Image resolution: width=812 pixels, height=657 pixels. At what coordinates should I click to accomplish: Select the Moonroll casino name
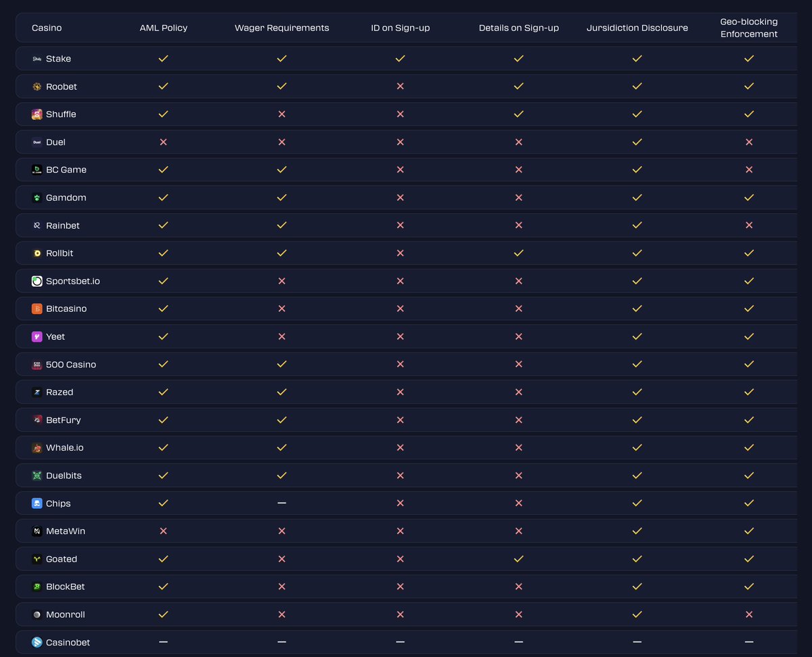click(66, 614)
